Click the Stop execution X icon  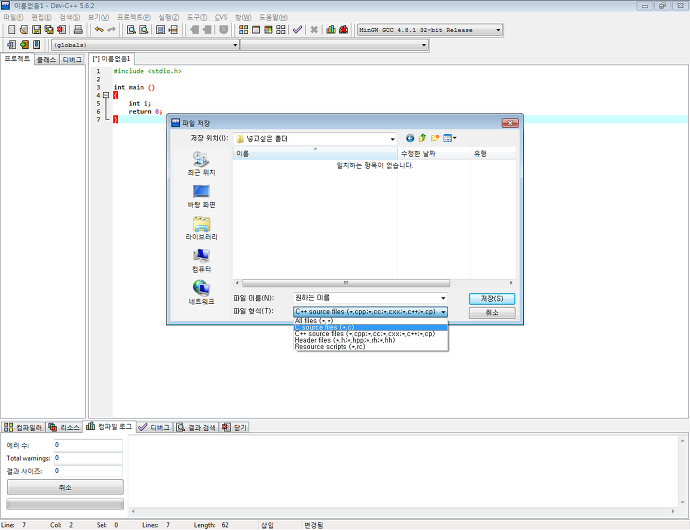[314, 29]
